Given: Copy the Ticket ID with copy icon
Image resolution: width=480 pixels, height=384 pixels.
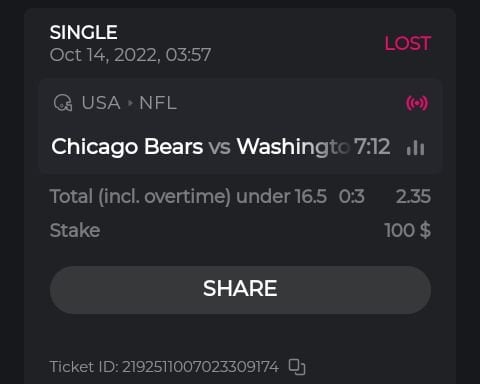Looking at the screenshot, I should (x=297, y=367).
